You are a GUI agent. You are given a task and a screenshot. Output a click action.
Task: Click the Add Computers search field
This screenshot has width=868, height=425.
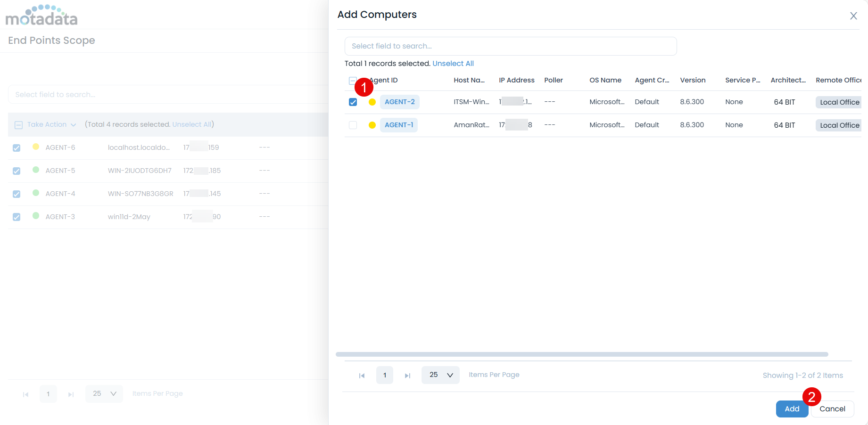(510, 46)
